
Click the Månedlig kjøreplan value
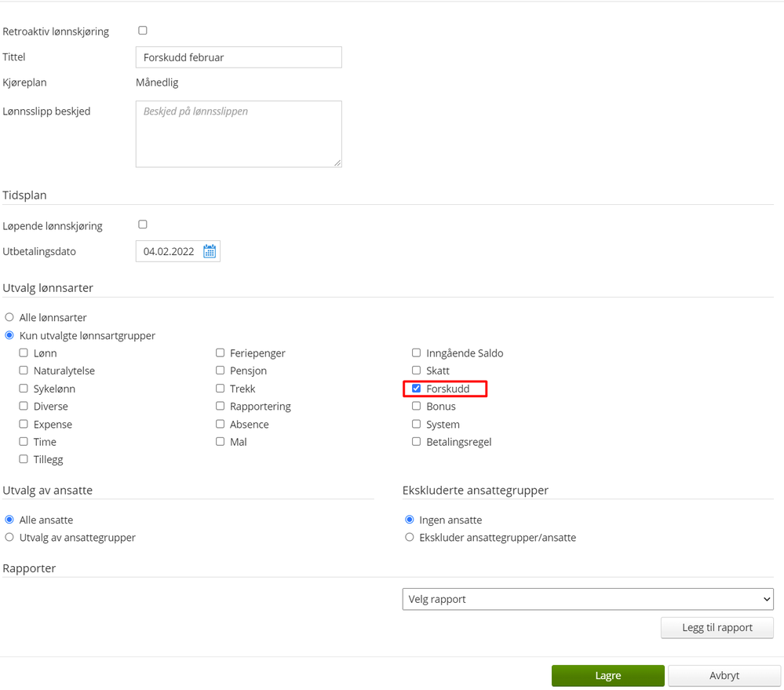coord(157,82)
